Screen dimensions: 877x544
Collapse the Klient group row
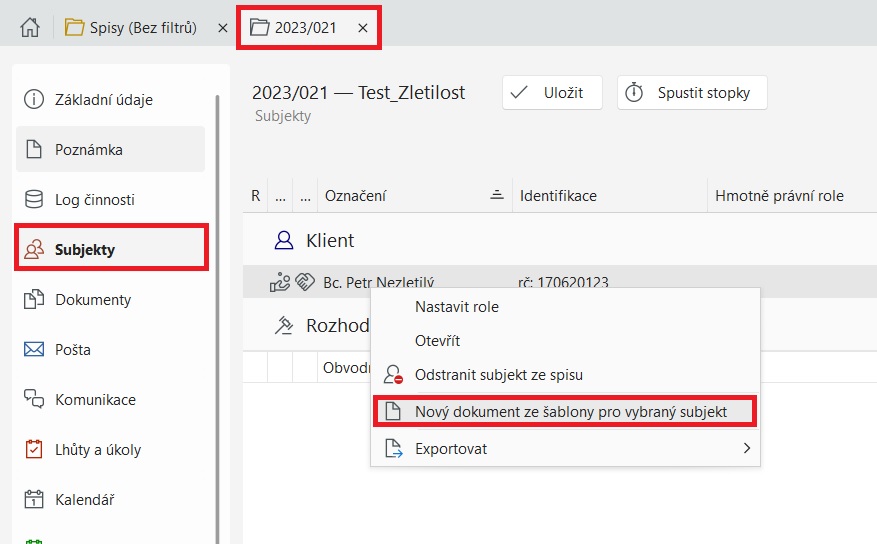click(560, 240)
